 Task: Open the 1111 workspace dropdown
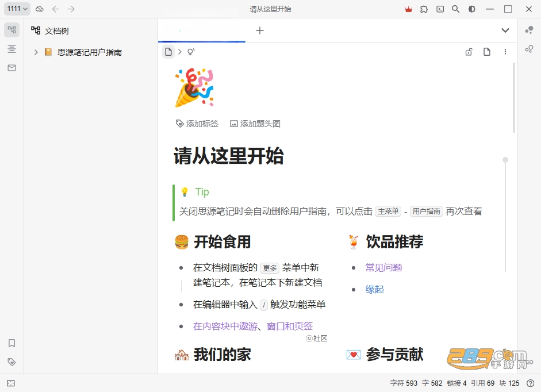pos(17,9)
